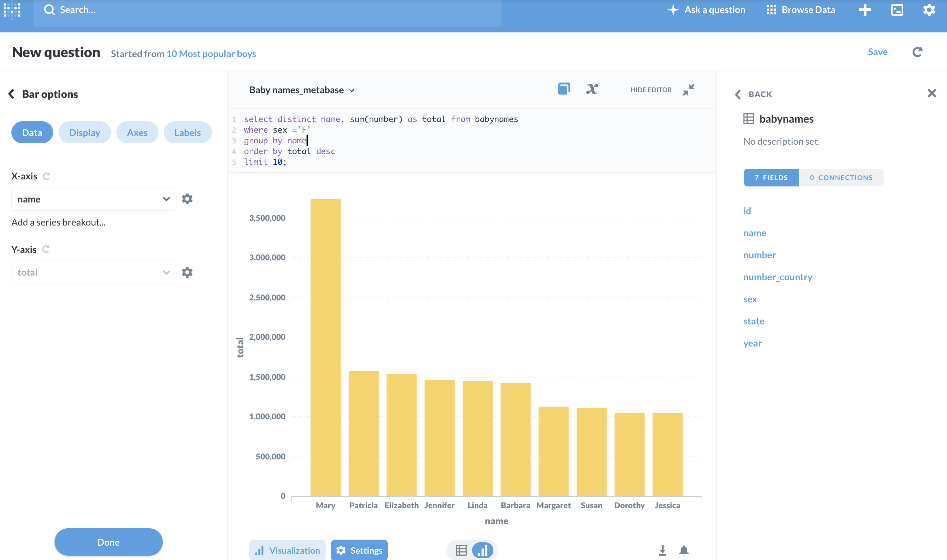Switch to the Display tab
The height and width of the screenshot is (560, 947).
click(x=85, y=132)
